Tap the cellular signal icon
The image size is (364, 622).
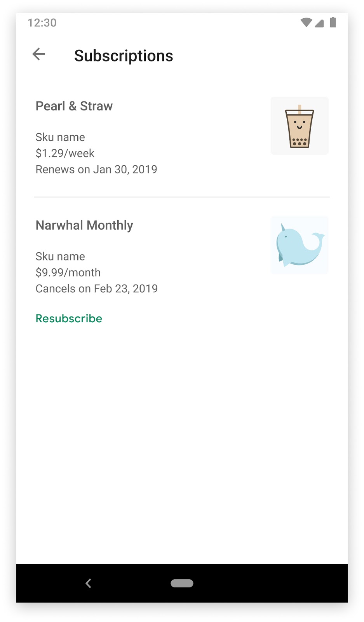[319, 23]
